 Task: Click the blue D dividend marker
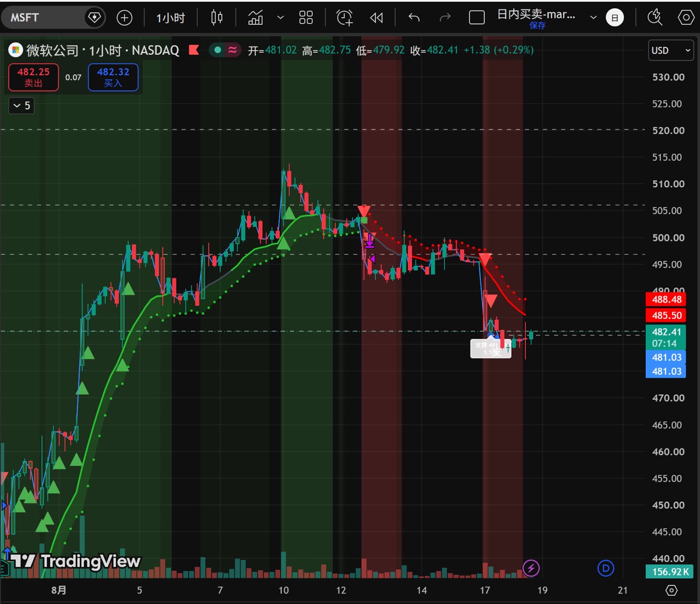click(606, 567)
